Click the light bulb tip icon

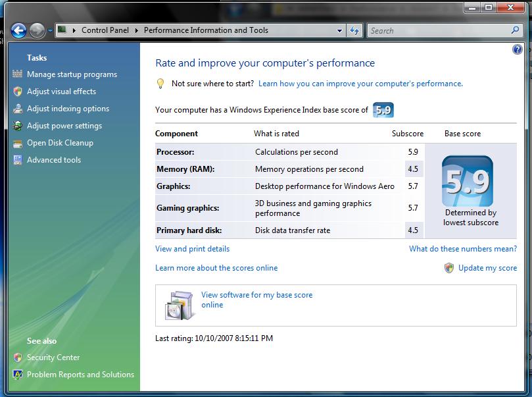160,84
